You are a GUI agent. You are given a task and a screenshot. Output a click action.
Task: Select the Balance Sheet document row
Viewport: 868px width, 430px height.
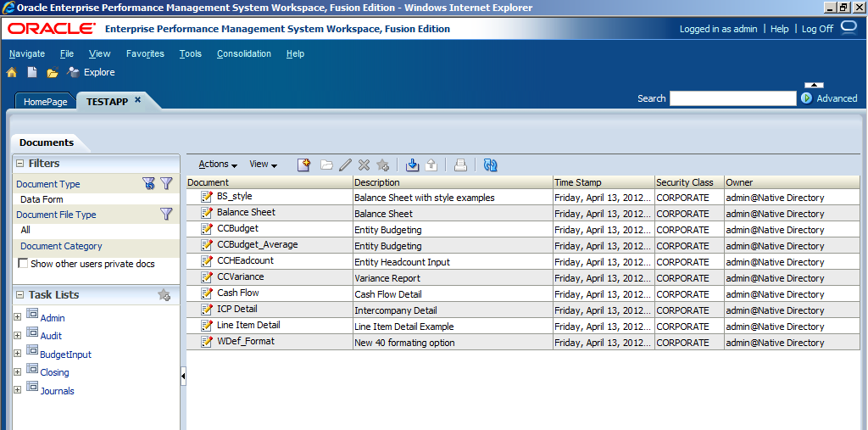(523, 213)
